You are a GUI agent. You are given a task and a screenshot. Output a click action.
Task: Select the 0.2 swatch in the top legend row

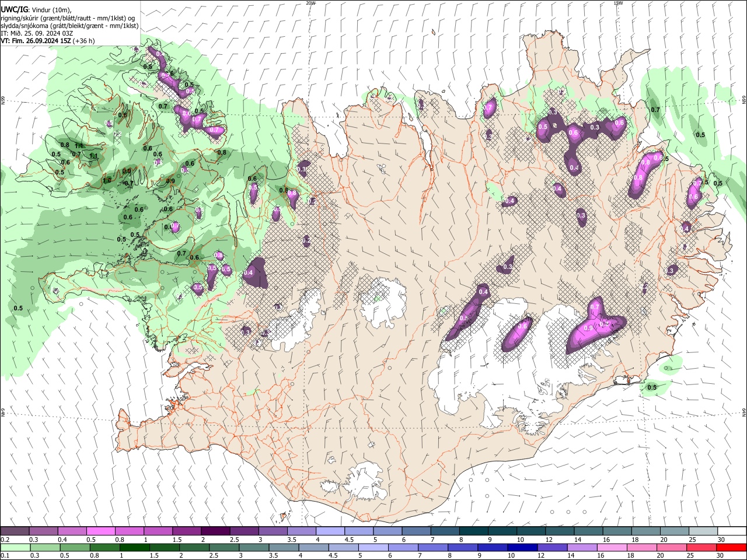[x=15, y=531]
